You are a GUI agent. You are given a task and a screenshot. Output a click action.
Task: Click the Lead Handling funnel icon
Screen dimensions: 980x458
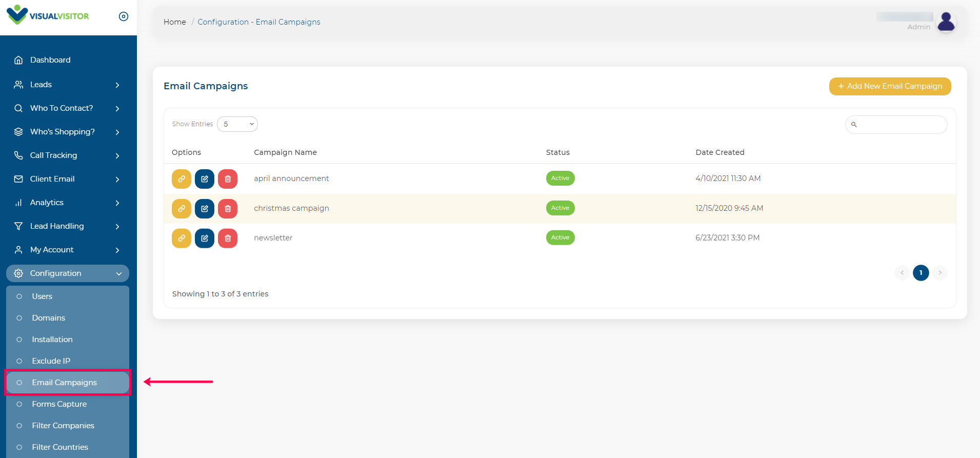click(18, 226)
